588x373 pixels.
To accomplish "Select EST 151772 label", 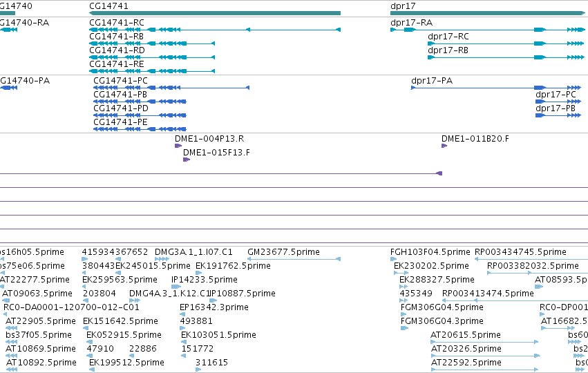I will click(x=197, y=349).
